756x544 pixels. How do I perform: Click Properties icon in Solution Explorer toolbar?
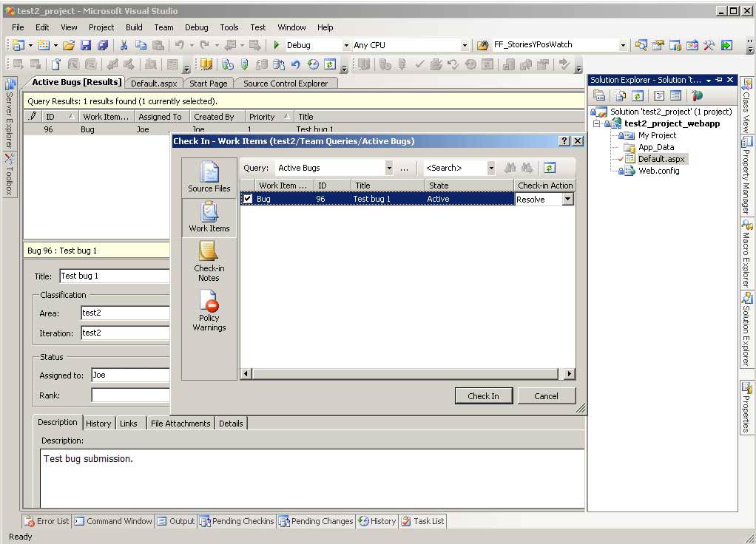point(599,95)
